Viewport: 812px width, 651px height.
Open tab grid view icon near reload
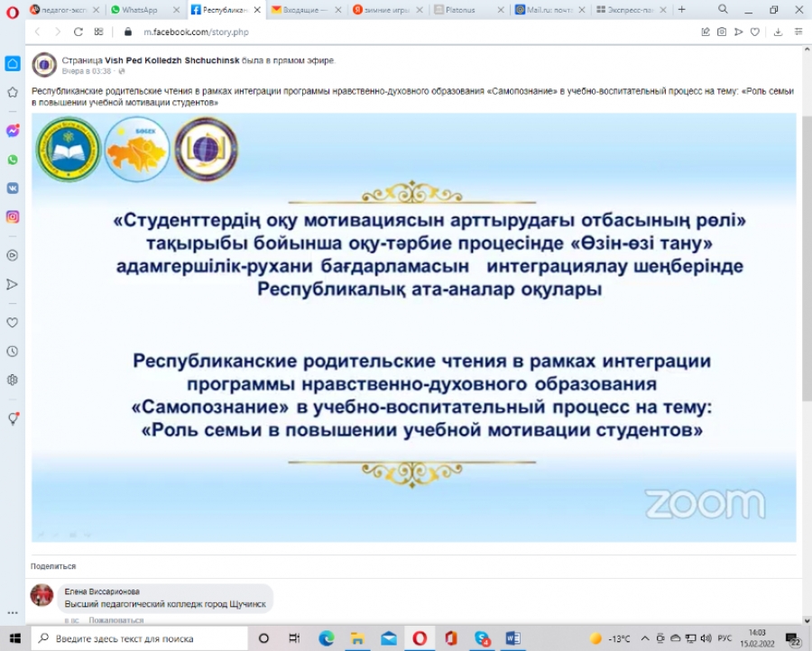[x=99, y=32]
